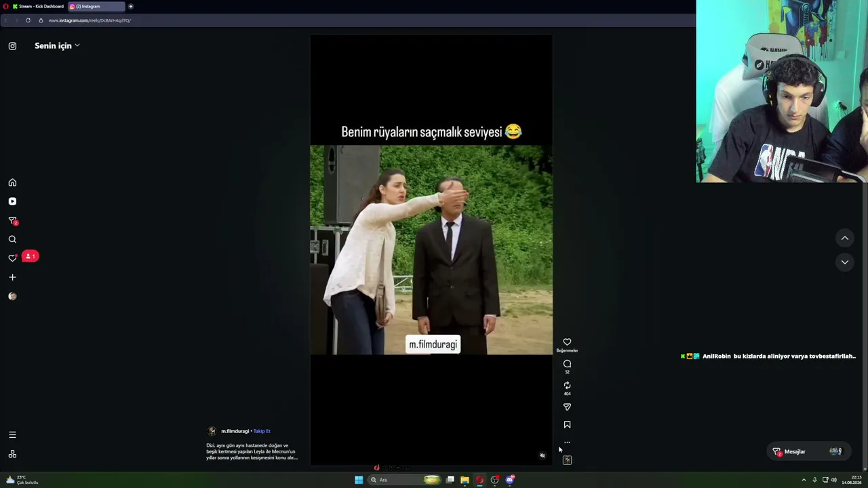The width and height of the screenshot is (868, 488).
Task: Create a new post with the plus icon
Action: [x=12, y=277]
